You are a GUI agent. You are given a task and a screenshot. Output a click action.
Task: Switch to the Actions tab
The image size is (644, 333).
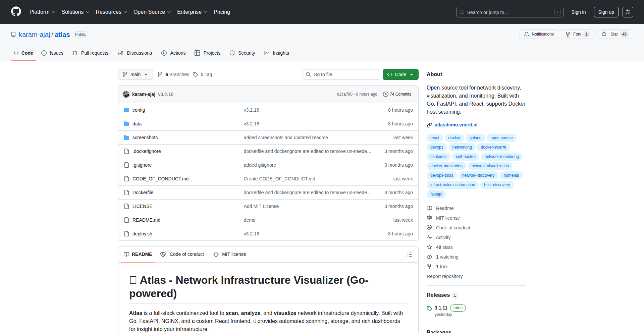tap(173, 53)
